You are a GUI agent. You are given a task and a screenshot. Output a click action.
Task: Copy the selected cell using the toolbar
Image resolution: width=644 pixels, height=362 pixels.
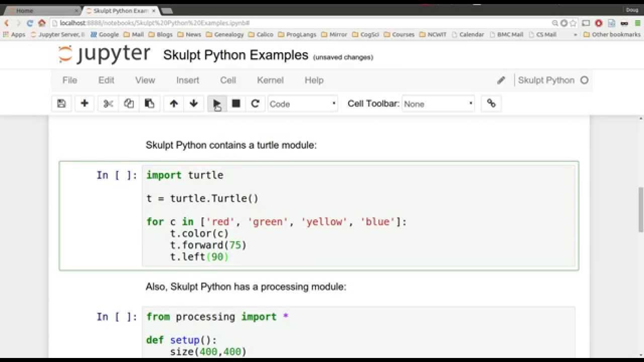(129, 104)
